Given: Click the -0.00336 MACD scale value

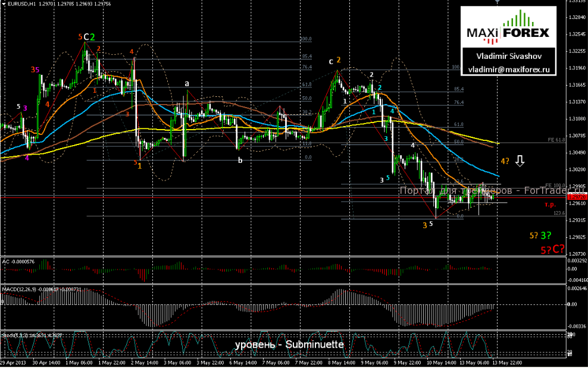Looking at the screenshot, I should pos(577,326).
